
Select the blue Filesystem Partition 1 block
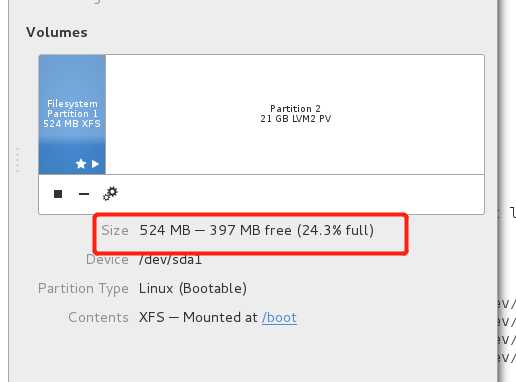72,114
